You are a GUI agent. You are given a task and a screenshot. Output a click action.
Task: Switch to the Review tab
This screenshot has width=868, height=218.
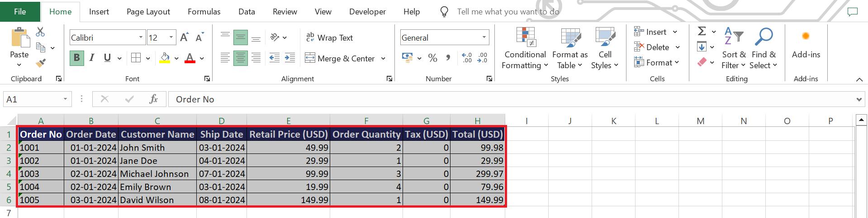[x=285, y=12]
